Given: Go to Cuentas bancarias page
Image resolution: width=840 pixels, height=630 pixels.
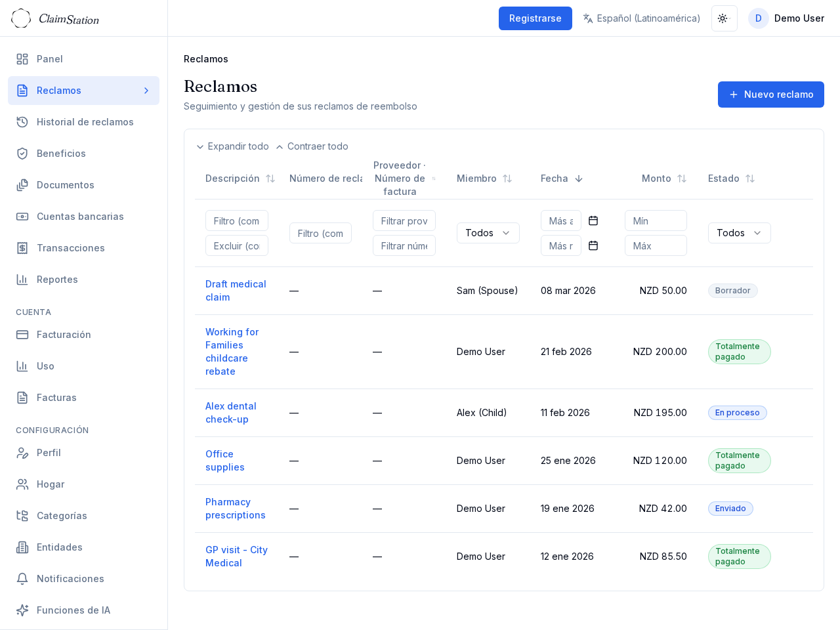Looking at the screenshot, I should tap(80, 217).
